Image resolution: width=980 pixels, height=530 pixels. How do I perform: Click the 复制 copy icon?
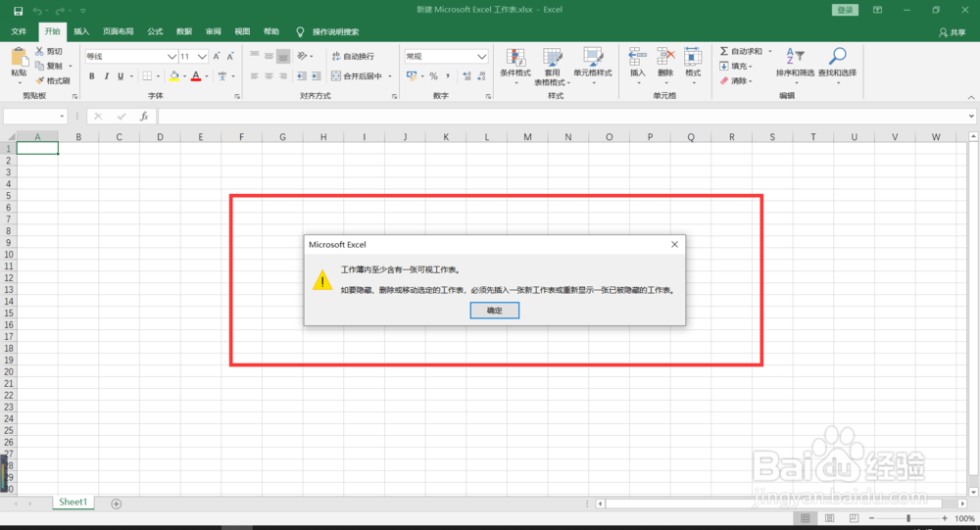(x=39, y=66)
